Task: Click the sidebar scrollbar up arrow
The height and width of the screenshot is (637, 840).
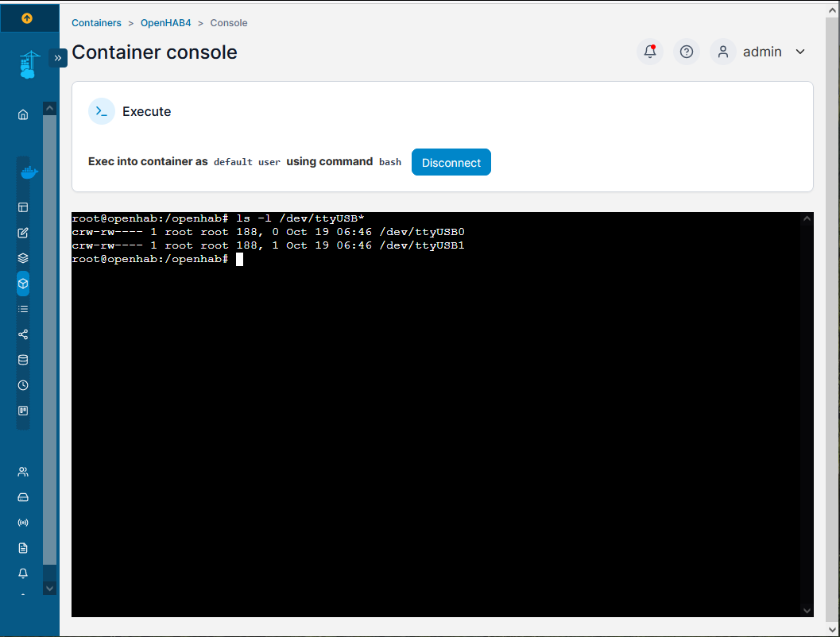Action: click(50, 108)
